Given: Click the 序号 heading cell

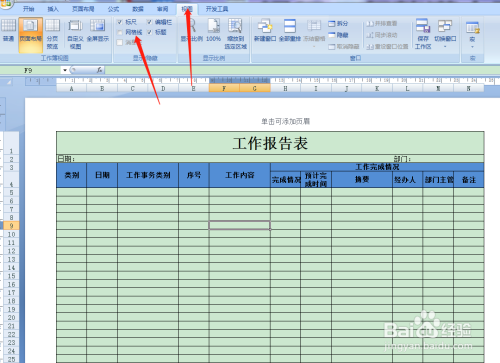Looking at the screenshot, I should click(x=194, y=175).
